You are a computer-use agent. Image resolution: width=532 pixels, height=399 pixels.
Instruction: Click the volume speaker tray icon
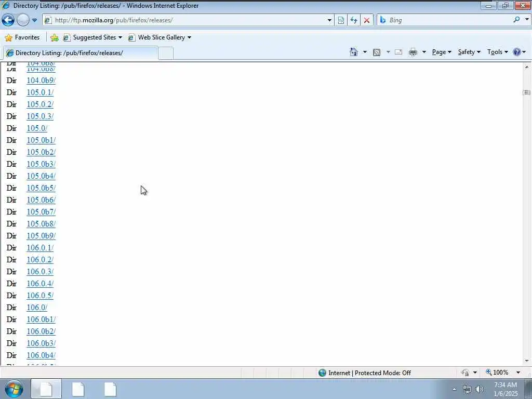(480, 389)
